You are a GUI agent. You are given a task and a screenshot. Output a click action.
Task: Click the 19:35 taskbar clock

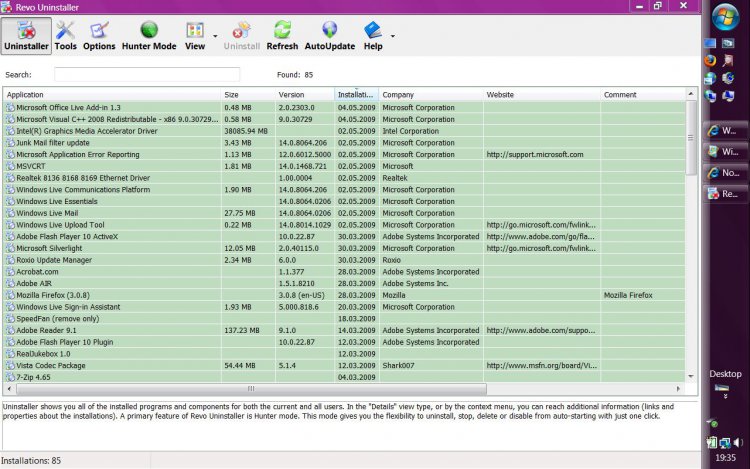click(725, 458)
